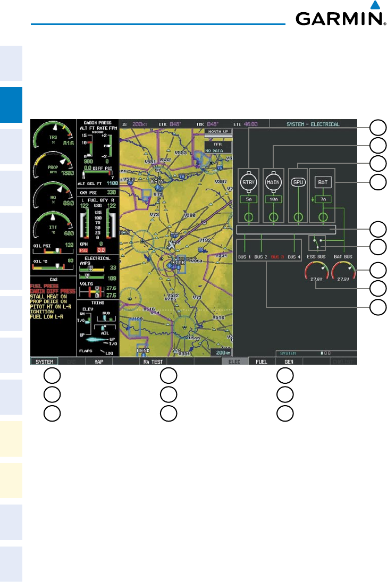Image resolution: width=387 pixels, height=588 pixels.
Task: Click the MAIN generator contactor circle
Action: 273,217
